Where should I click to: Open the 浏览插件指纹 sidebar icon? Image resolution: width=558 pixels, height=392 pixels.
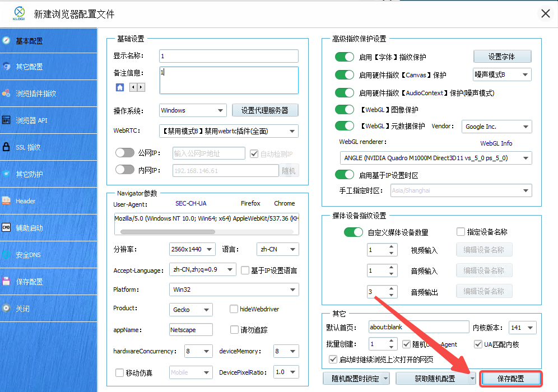coord(6,94)
